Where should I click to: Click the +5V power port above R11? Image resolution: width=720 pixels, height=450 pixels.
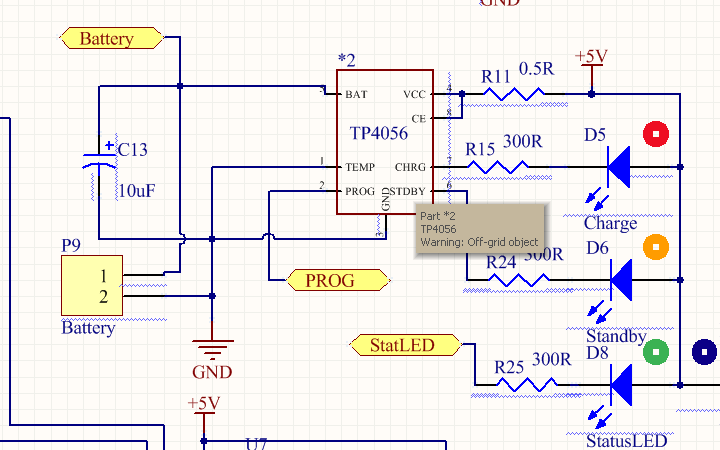(x=592, y=58)
